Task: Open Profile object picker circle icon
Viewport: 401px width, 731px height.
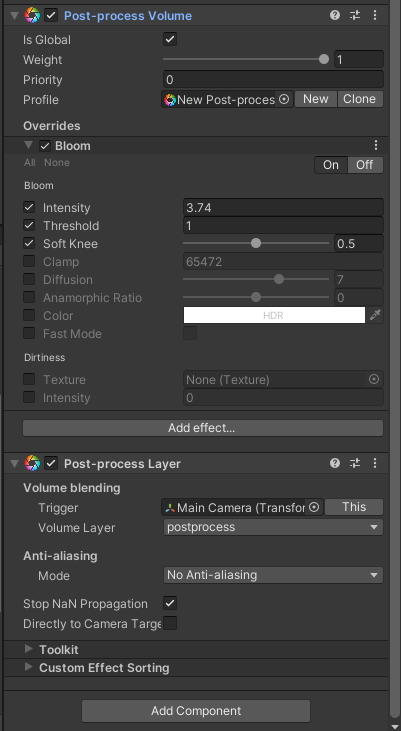Action: point(283,99)
